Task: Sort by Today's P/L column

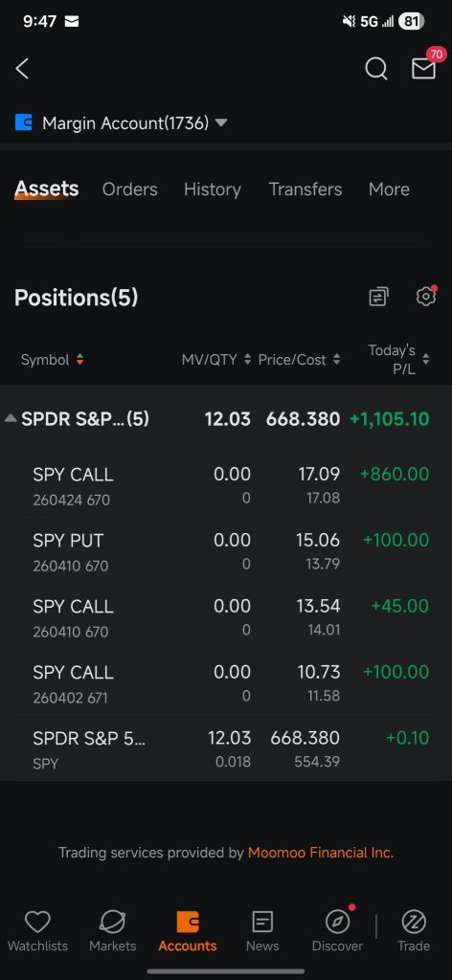Action: [x=398, y=360]
